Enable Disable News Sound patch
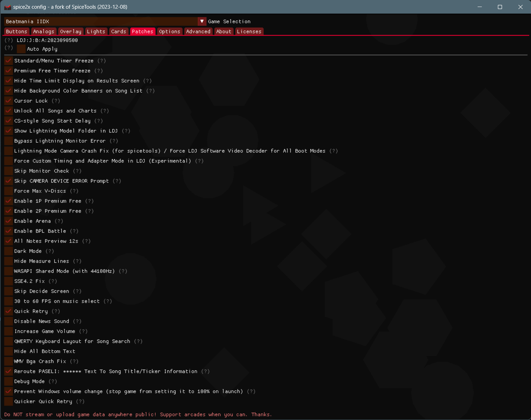The height and width of the screenshot is (420, 531). 8,321
